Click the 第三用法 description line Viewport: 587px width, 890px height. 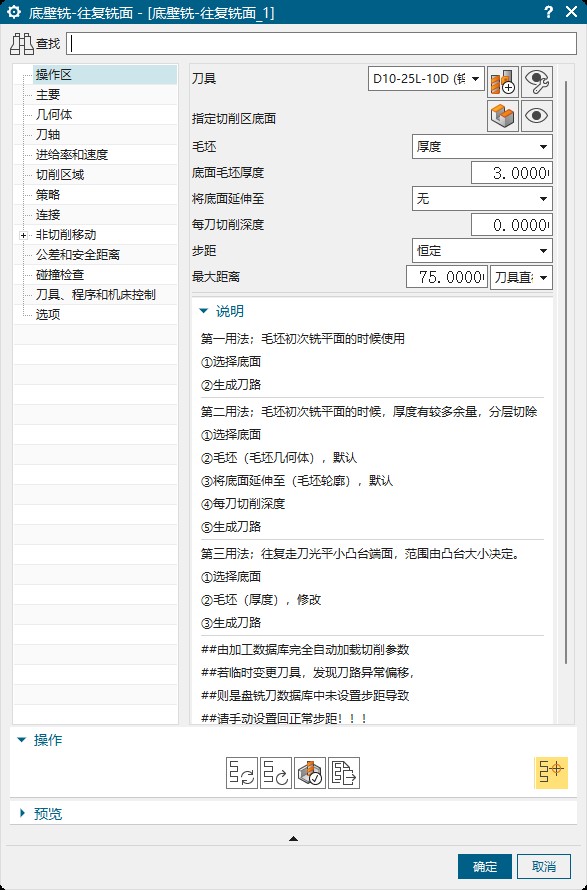[x=360, y=554]
